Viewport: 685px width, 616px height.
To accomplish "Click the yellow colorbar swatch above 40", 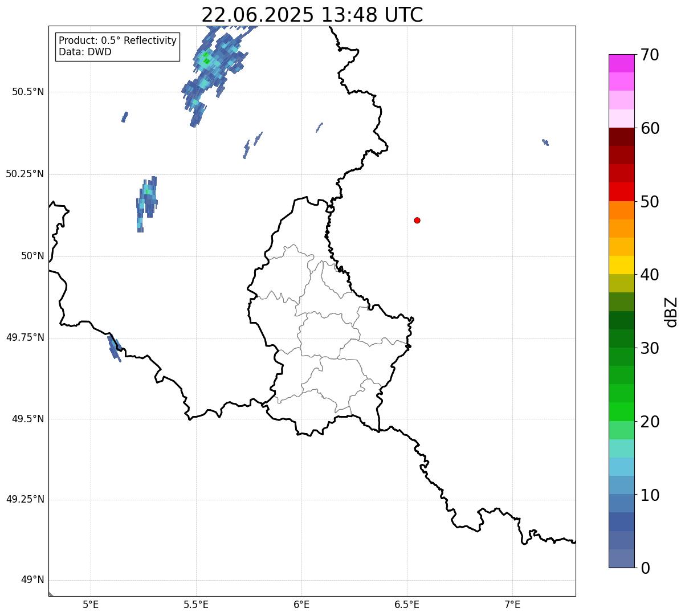I will 621,265.
